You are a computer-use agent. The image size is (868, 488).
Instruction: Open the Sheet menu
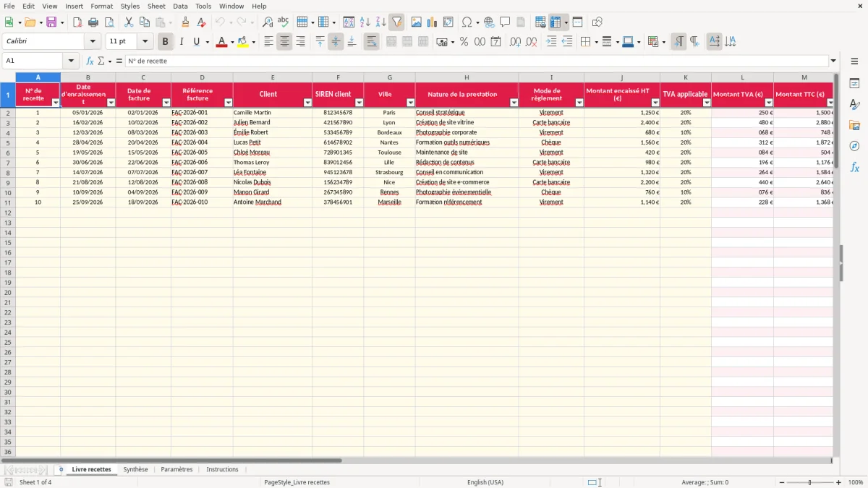156,6
